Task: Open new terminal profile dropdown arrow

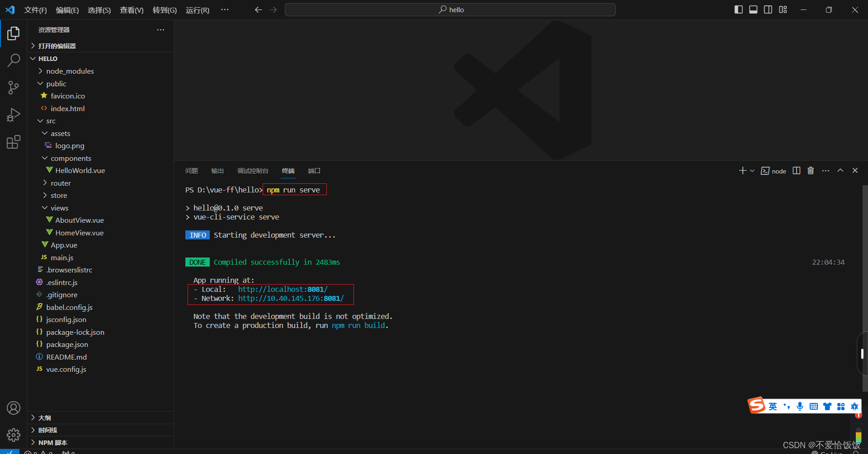Action: [x=752, y=170]
